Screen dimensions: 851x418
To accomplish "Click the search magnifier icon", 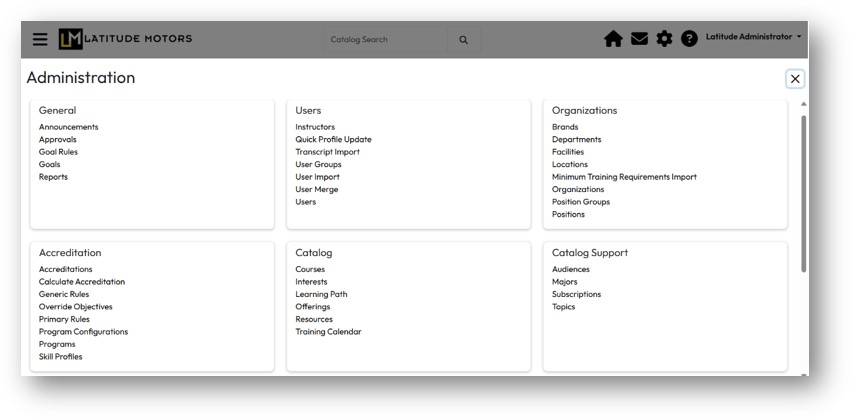I will pyautogui.click(x=463, y=40).
